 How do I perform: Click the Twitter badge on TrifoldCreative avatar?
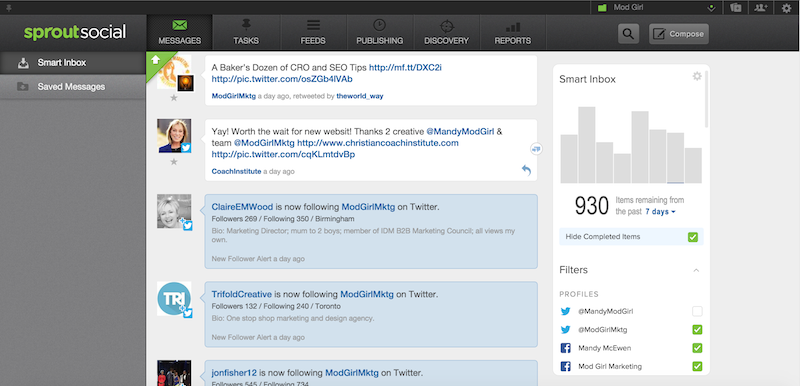point(187,313)
